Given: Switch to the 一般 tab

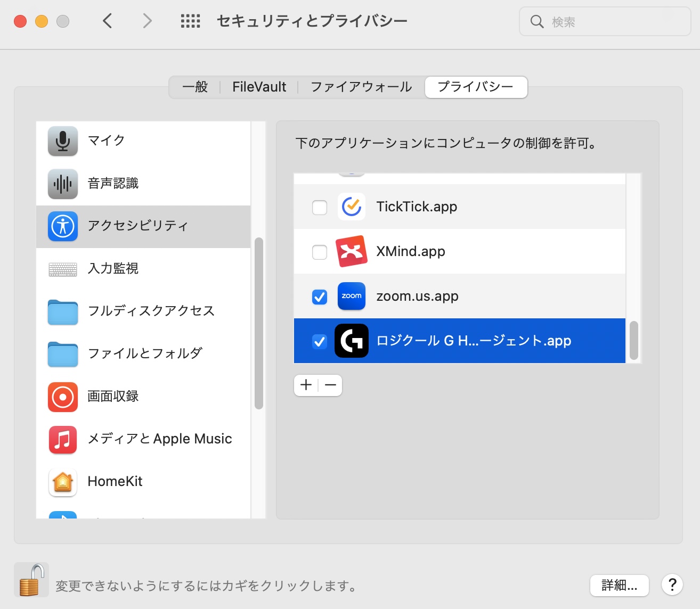Looking at the screenshot, I should click(195, 87).
